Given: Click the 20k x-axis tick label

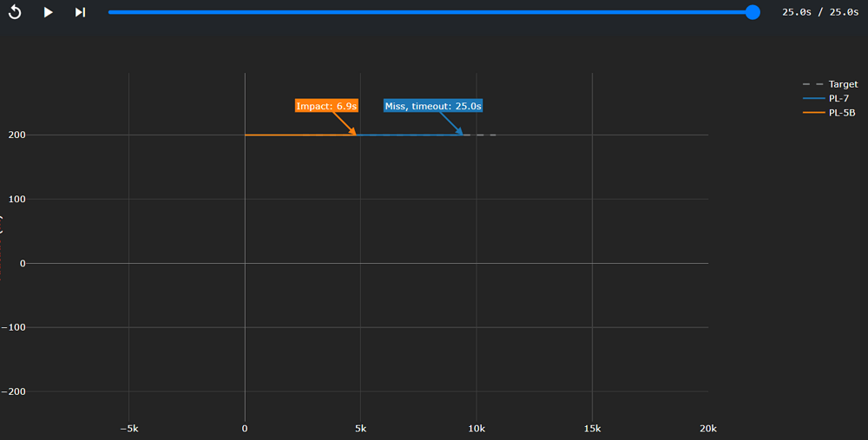Looking at the screenshot, I should coord(707,428).
